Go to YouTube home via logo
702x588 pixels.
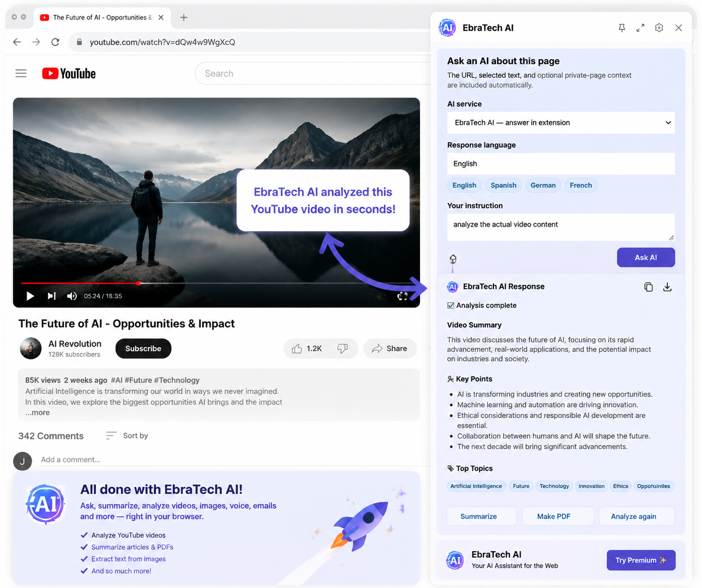(x=69, y=74)
